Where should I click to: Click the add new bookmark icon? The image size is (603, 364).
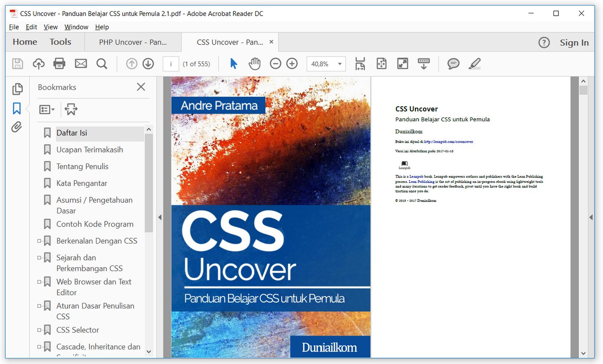(71, 109)
